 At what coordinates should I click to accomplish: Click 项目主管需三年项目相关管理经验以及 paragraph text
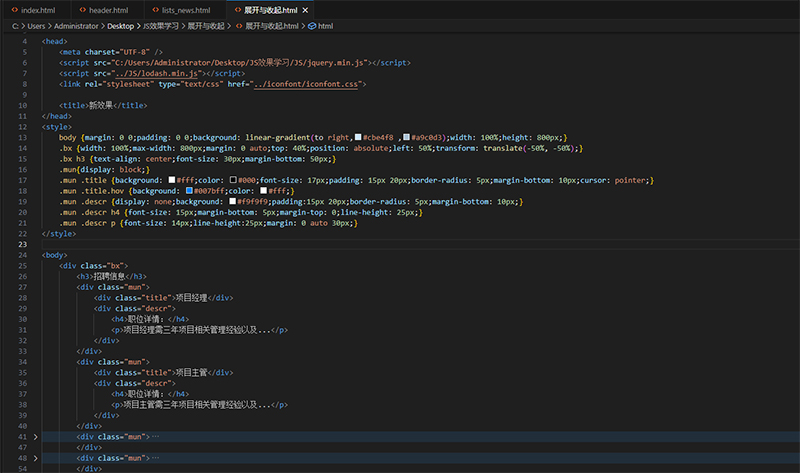190,405
